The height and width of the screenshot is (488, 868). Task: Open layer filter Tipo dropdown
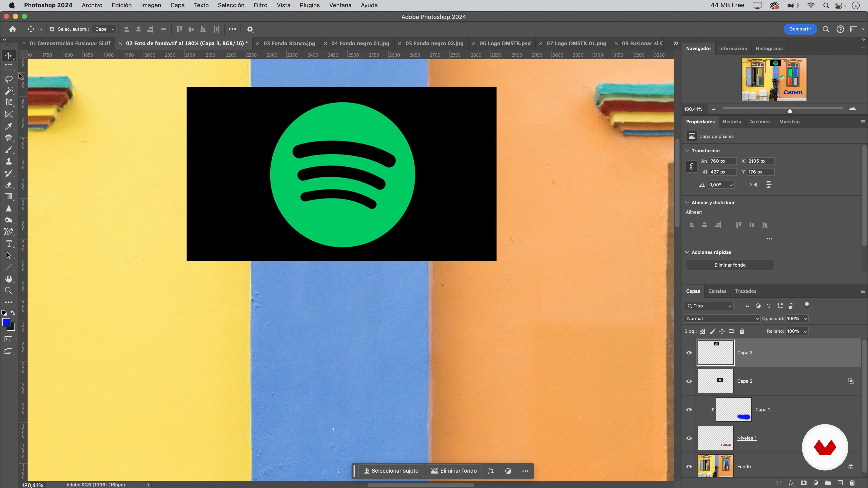point(709,306)
